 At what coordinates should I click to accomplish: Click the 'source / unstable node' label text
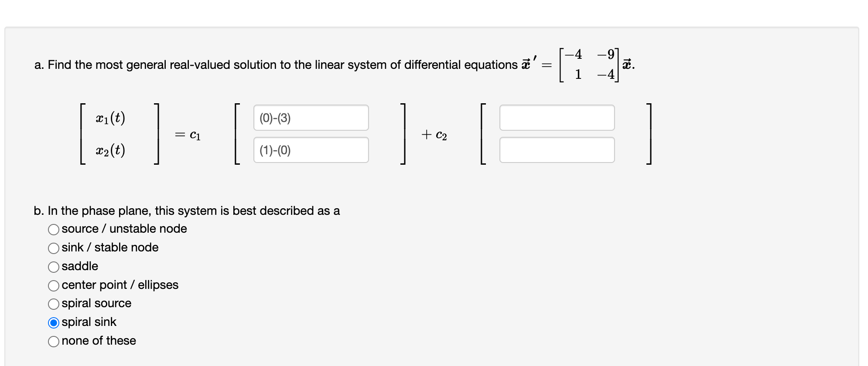pos(124,229)
